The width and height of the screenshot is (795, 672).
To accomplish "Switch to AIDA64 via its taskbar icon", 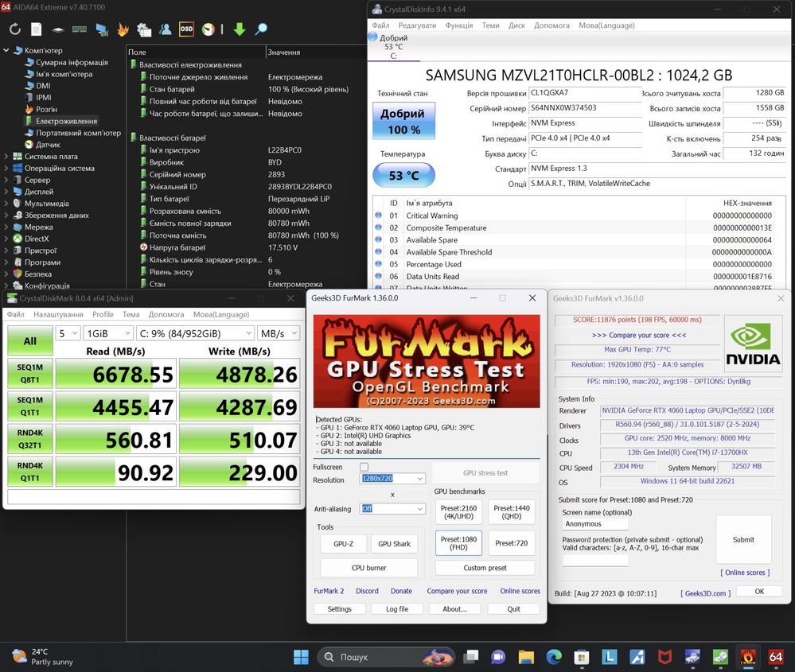I will [776, 657].
